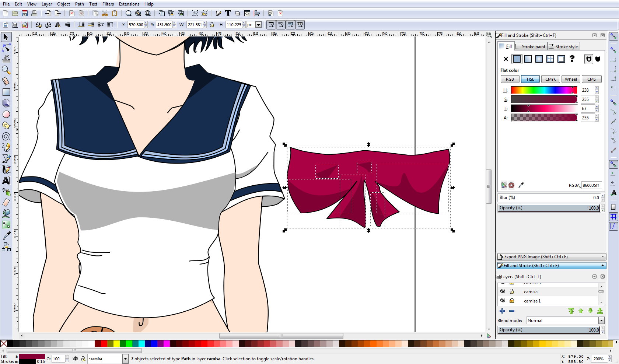Adjust the Hue rainbow slider
Viewport: 619px width, 364px height.
click(x=544, y=90)
